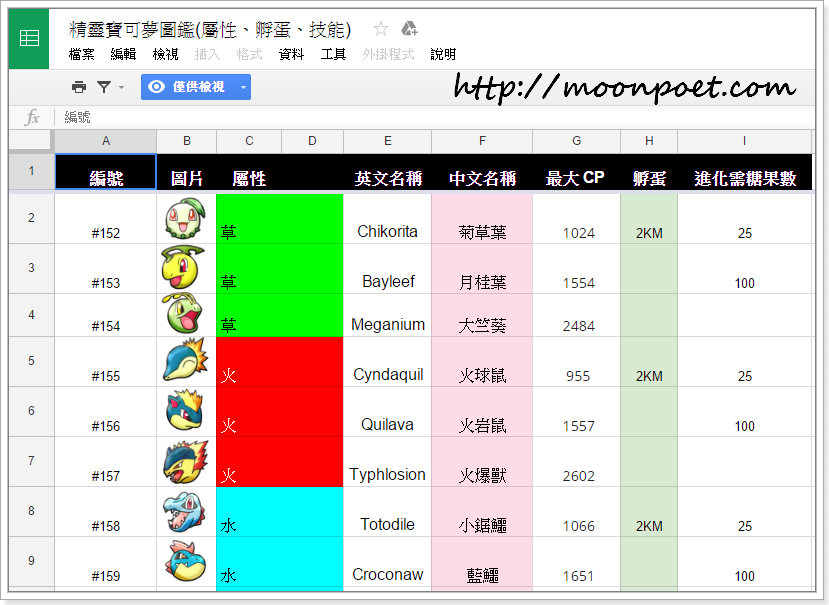Open the 檢視 menu
The width and height of the screenshot is (829, 605).
[165, 54]
